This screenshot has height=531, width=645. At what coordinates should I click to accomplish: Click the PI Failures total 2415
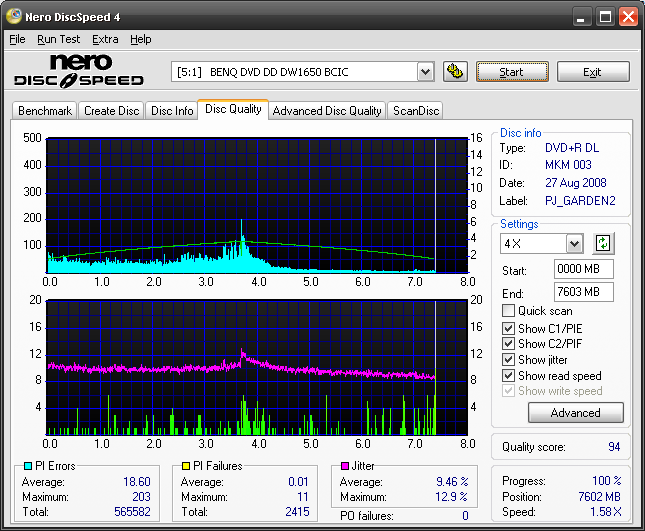[x=297, y=512]
